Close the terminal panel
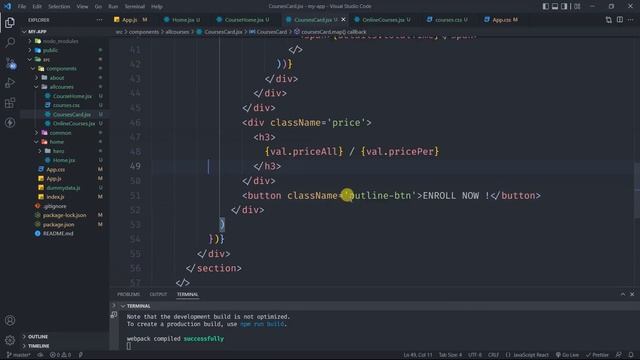The height and width of the screenshot is (360, 640). tap(632, 294)
